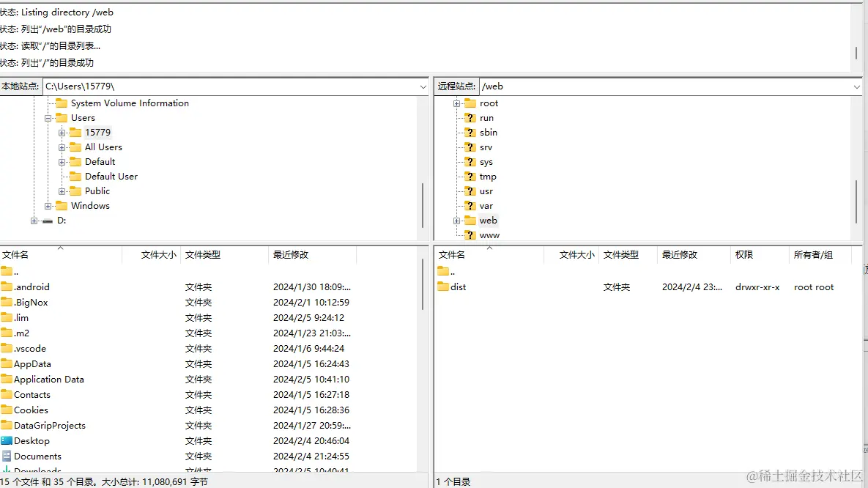Open the local parent directory .. icon

tap(7, 271)
